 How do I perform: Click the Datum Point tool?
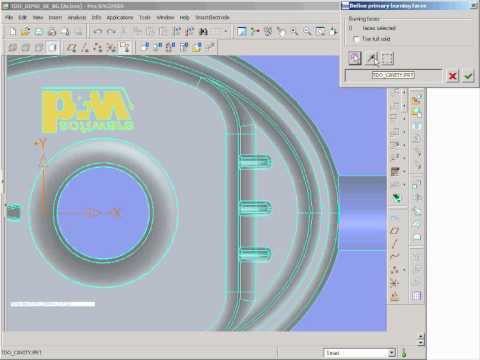[394, 269]
